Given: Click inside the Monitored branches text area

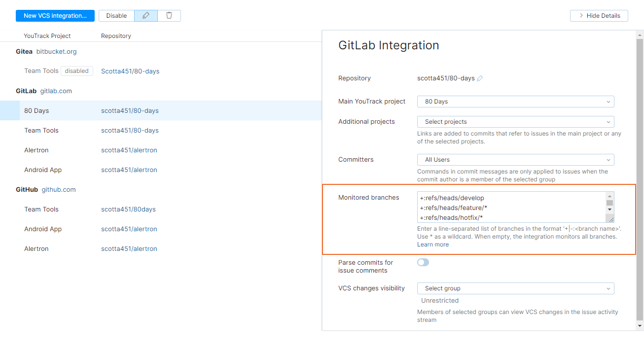Looking at the screenshot, I should click(x=508, y=207).
